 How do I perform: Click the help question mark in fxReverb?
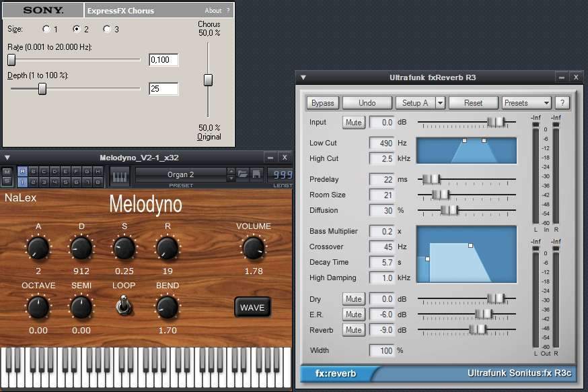click(562, 103)
